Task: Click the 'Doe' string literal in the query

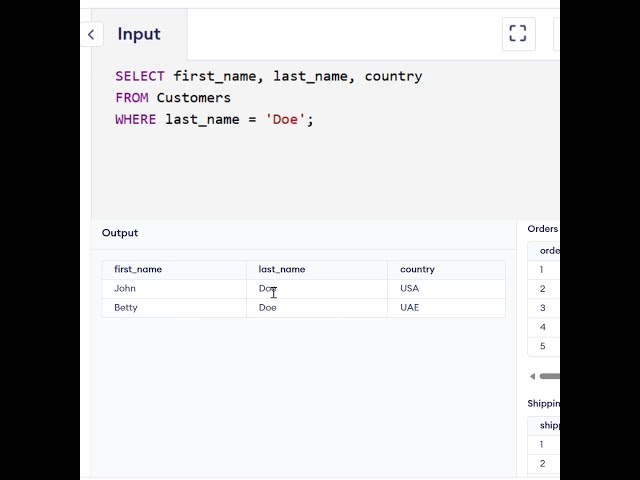Action: click(x=285, y=120)
